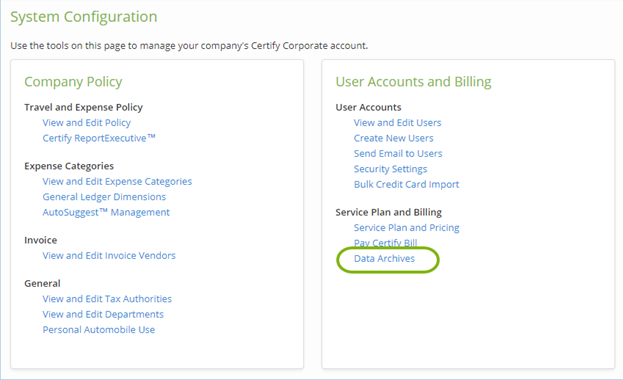Open Certify ReportExecutive™ link
The width and height of the screenshot is (623, 380).
[99, 138]
